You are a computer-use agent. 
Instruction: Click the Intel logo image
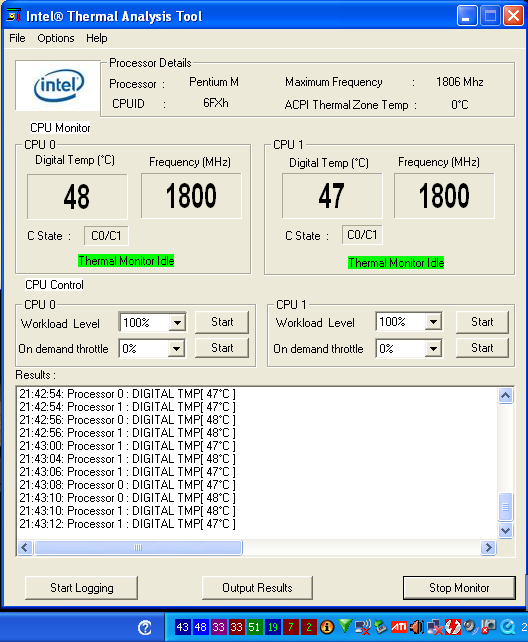click(58, 86)
